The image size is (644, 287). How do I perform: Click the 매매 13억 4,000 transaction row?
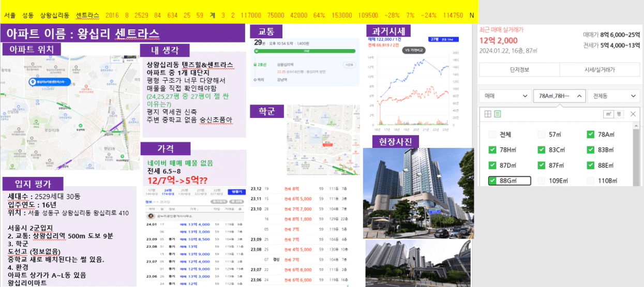[x=194, y=224]
